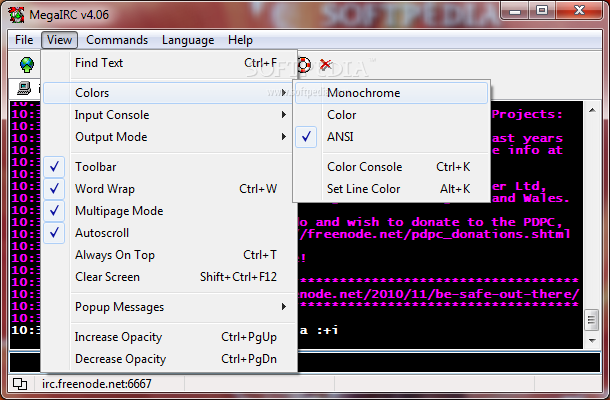Minimize the MegaIRC window
This screenshot has height=400, width=610.
coord(515,11)
